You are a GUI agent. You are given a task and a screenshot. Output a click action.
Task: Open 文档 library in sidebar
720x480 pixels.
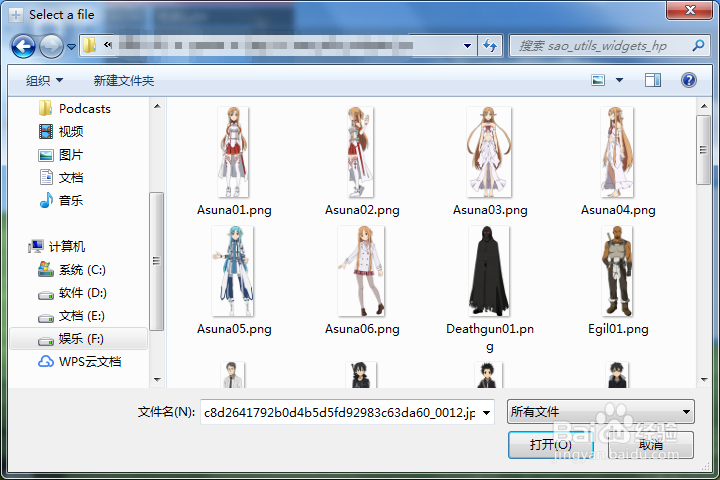[71, 178]
